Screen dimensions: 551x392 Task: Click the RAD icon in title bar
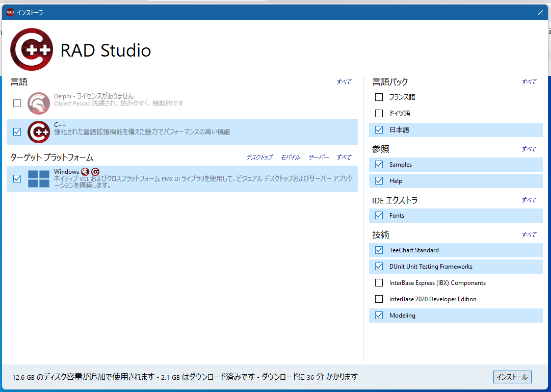(x=10, y=12)
